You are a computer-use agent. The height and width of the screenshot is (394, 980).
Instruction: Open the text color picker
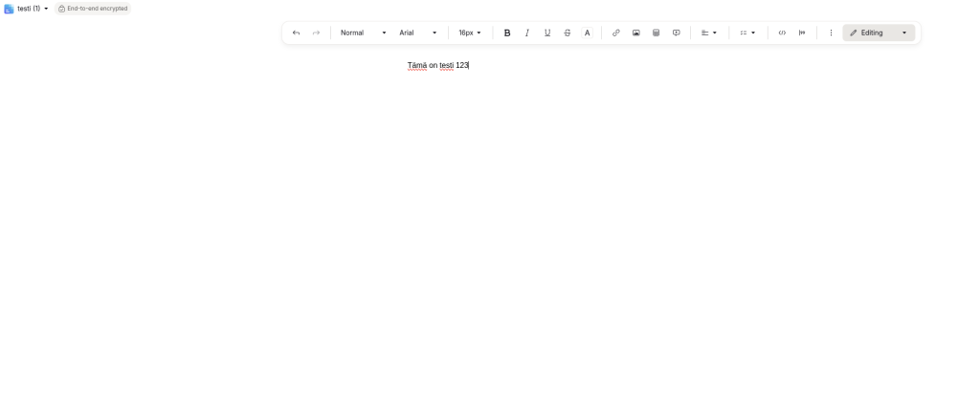587,33
